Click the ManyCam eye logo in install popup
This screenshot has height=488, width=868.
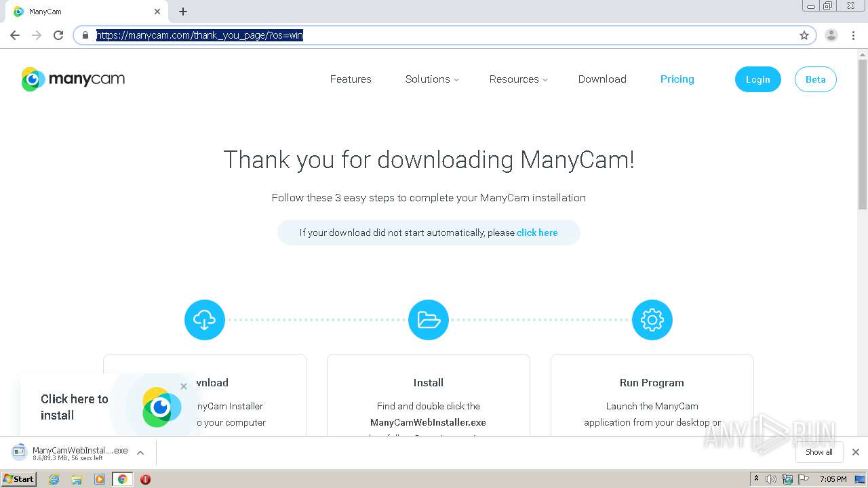(x=161, y=407)
